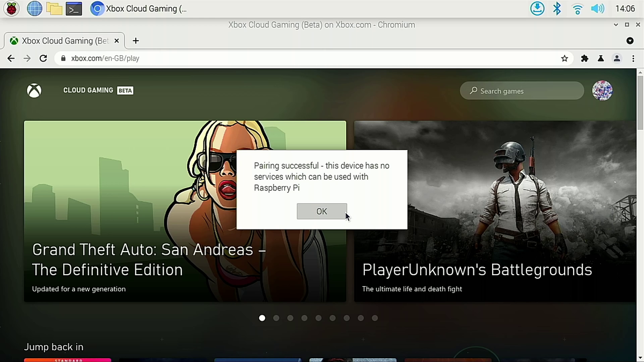
Task: Dismiss the pairing dialog with OK
Action: pos(321,211)
